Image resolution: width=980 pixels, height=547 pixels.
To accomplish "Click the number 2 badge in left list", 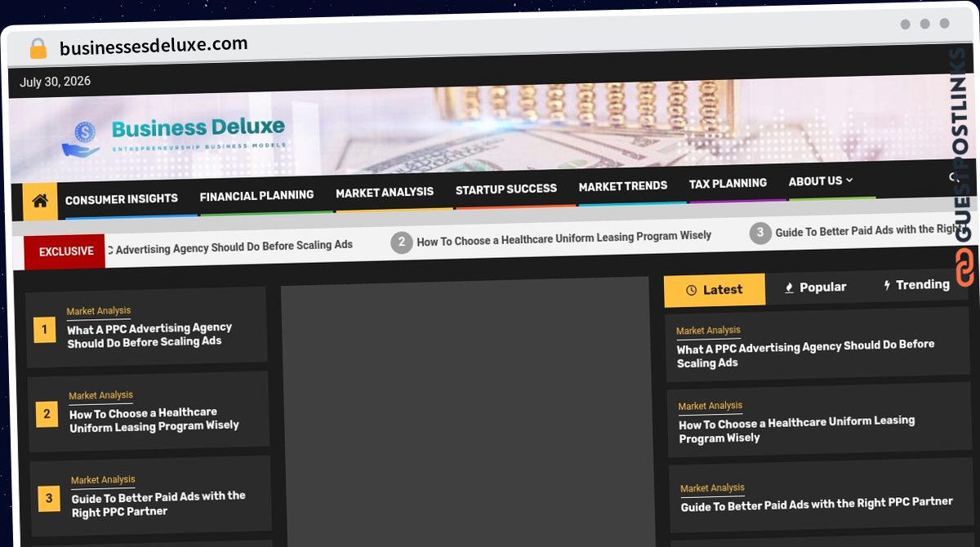I will tap(47, 415).
